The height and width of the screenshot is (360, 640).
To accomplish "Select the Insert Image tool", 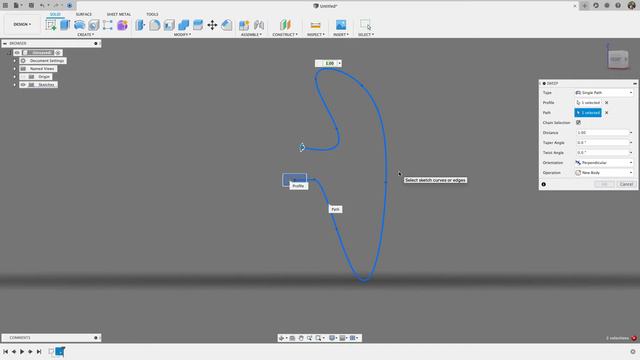I will [x=341, y=25].
